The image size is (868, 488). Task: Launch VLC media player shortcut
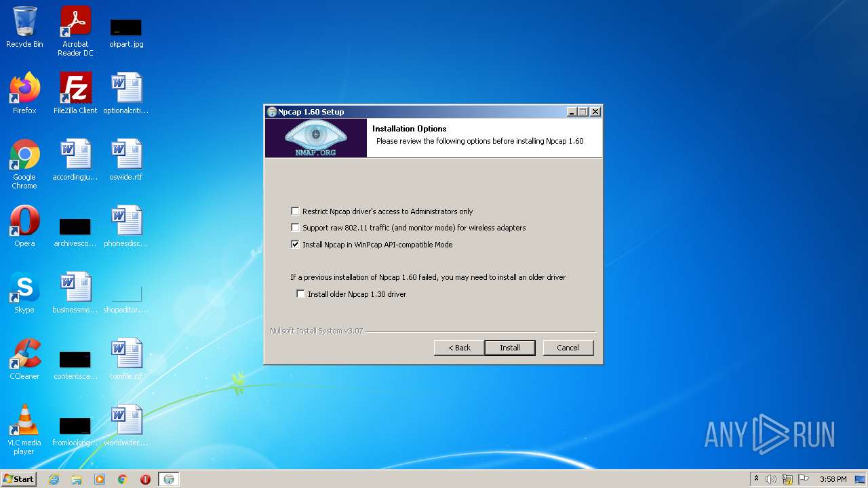coord(24,430)
